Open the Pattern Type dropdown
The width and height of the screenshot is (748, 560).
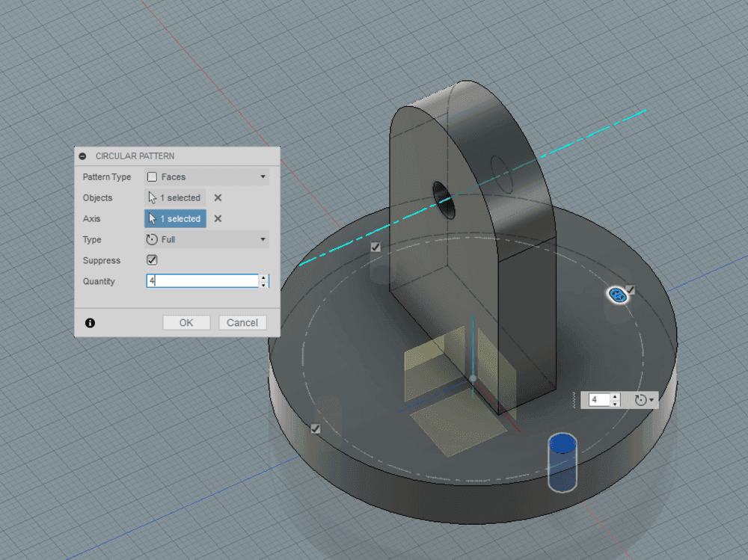[x=206, y=177]
